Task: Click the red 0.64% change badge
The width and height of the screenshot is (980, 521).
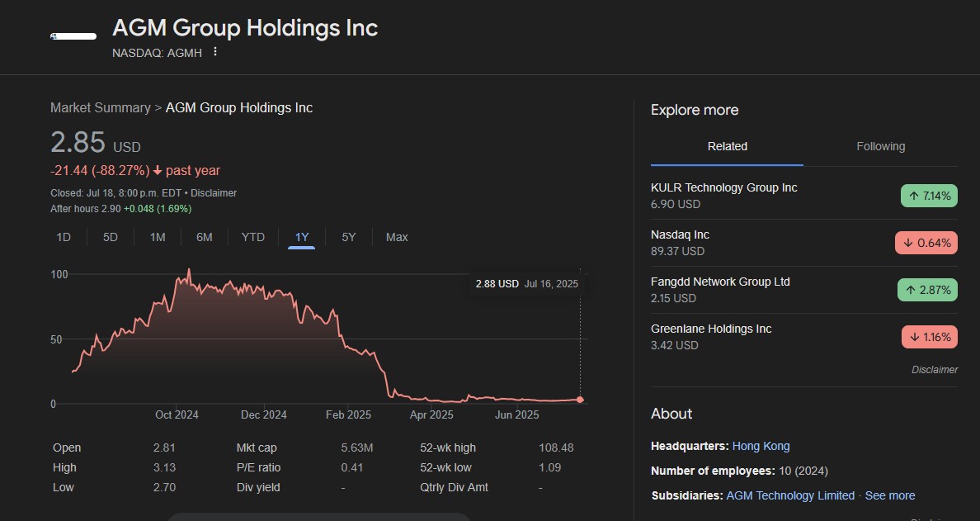Action: [926, 243]
